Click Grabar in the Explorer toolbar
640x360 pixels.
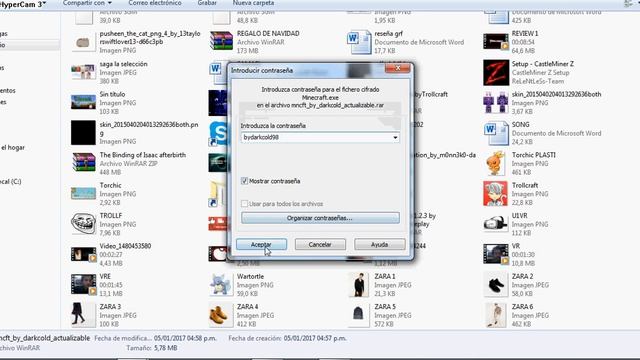(207, 3)
